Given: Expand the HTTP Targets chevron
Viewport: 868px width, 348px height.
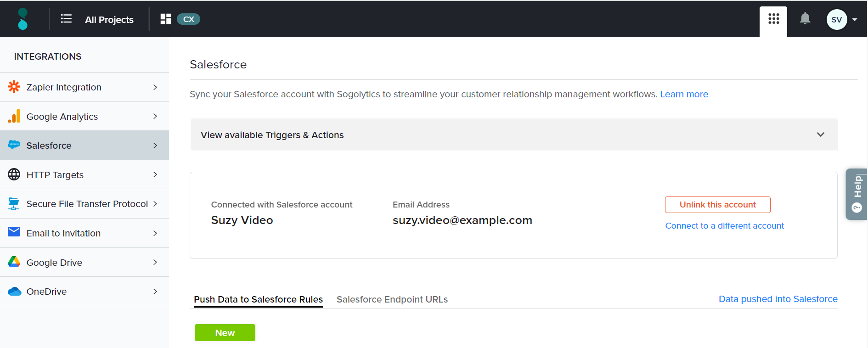Looking at the screenshot, I should (x=155, y=174).
